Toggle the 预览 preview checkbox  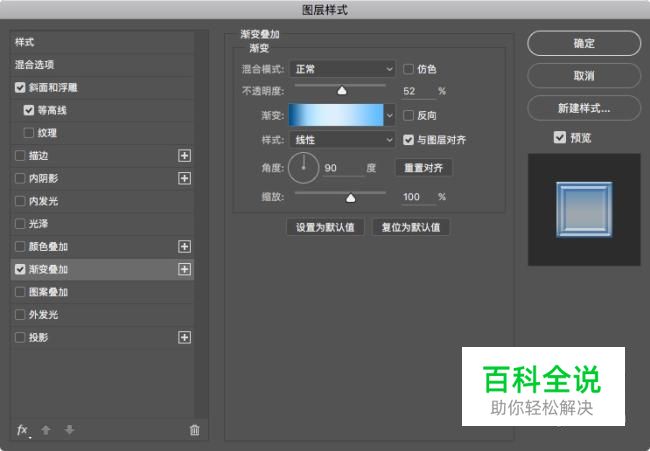[560, 138]
